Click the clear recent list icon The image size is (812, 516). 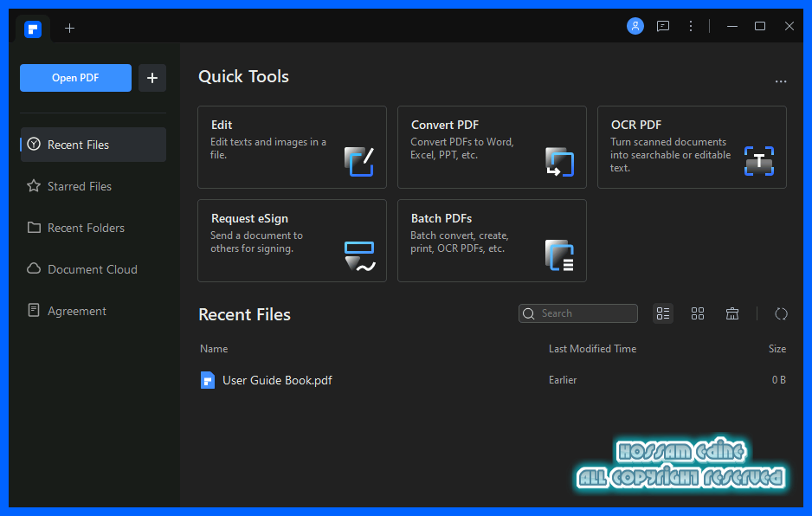[732, 313]
